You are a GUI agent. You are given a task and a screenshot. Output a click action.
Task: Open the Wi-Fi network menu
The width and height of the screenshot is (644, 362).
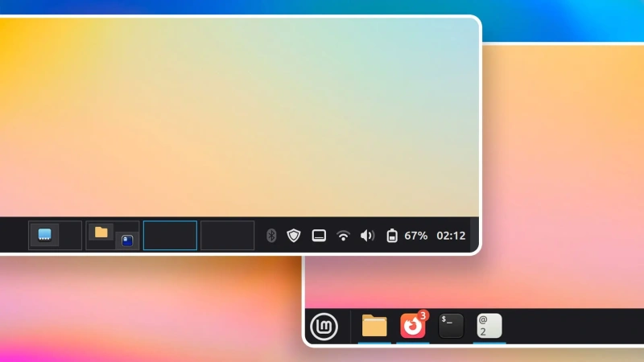pyautogui.click(x=343, y=236)
